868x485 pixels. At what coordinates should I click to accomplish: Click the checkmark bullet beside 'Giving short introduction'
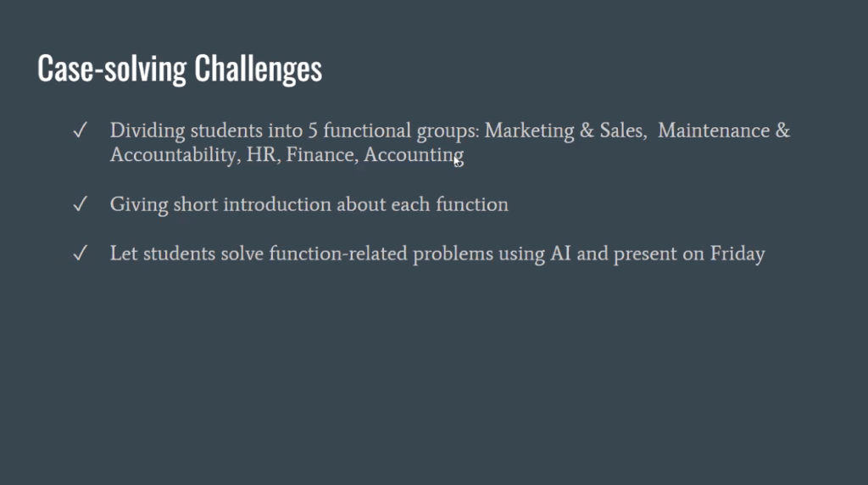(81, 205)
